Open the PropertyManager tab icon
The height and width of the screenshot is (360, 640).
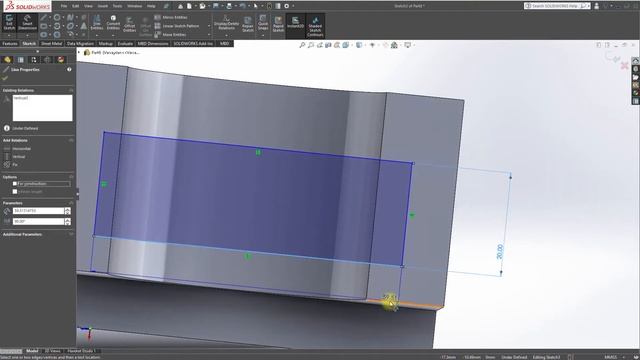21,60
